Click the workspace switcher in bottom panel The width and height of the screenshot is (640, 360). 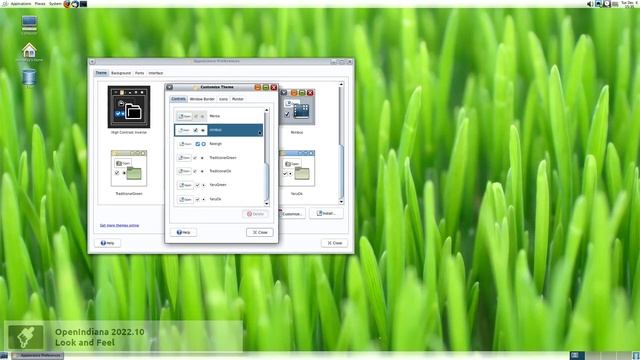(600, 356)
